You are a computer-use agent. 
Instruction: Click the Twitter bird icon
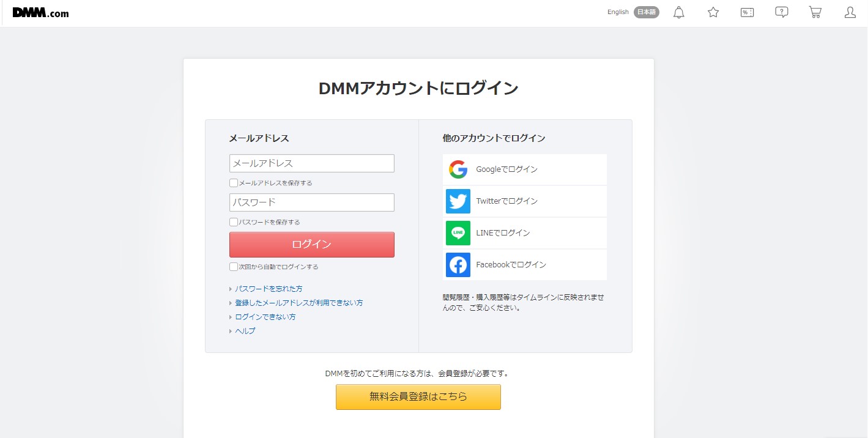[x=458, y=201]
